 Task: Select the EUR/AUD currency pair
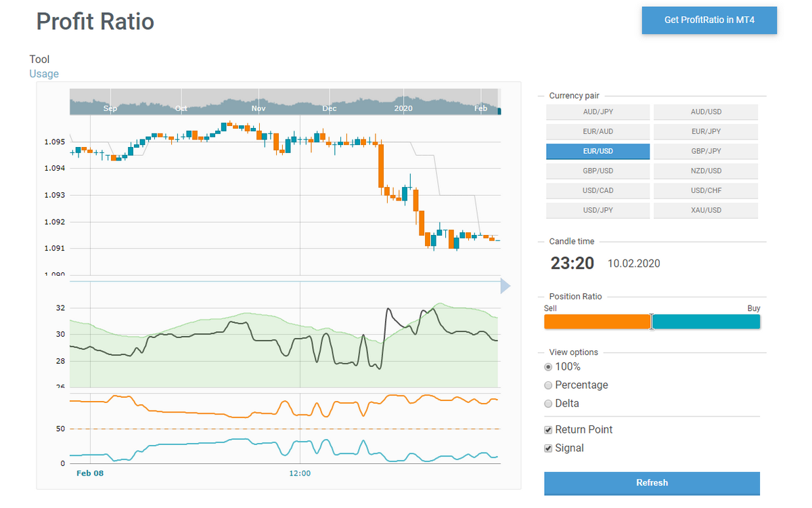pos(597,131)
